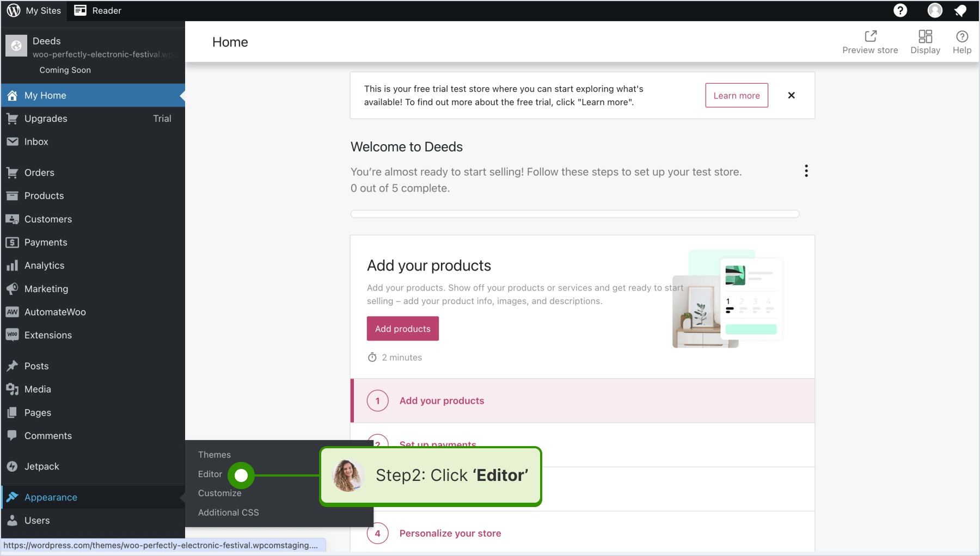Viewport: 980px width, 556px height.
Task: Open notifications bell icon in top bar
Action: pos(961,10)
